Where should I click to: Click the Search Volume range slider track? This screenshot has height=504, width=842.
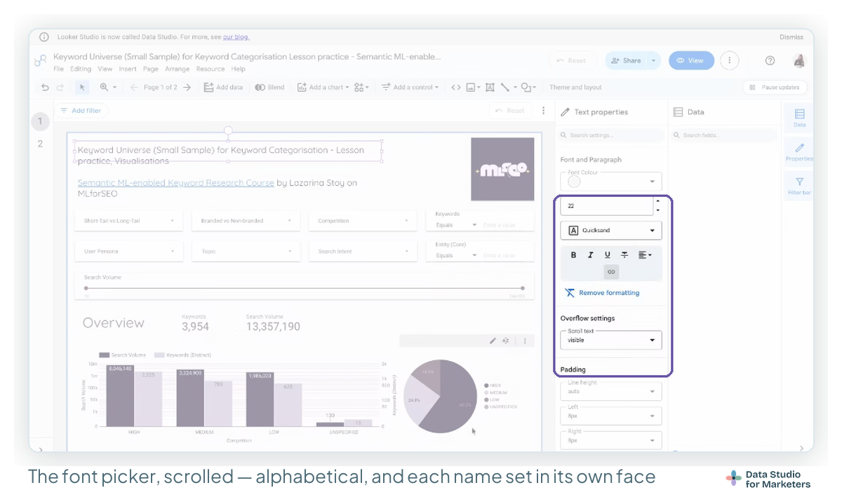tap(305, 288)
